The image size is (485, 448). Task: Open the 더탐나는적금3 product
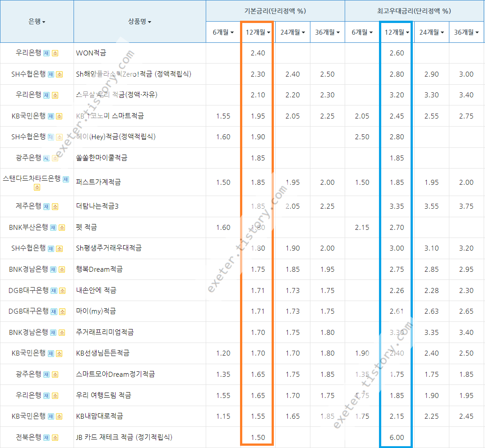coord(97,206)
